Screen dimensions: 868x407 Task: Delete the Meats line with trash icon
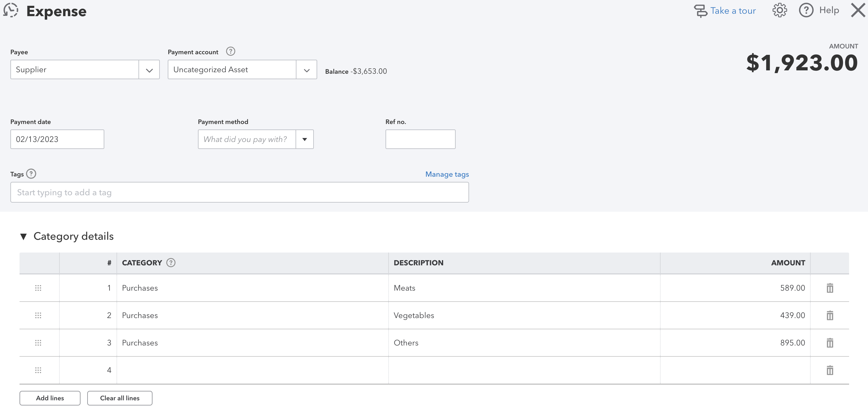point(829,288)
